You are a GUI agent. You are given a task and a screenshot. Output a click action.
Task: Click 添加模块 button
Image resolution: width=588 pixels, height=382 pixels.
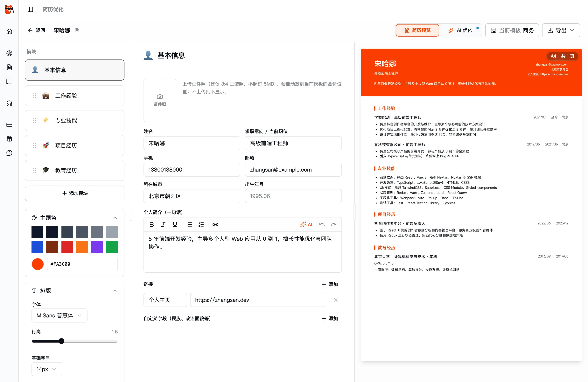coord(75,193)
